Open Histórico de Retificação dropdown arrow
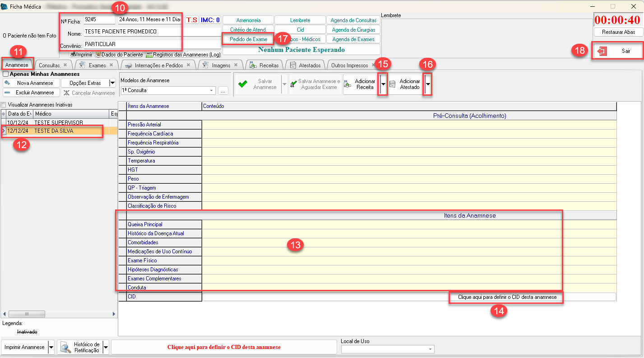 click(106, 347)
